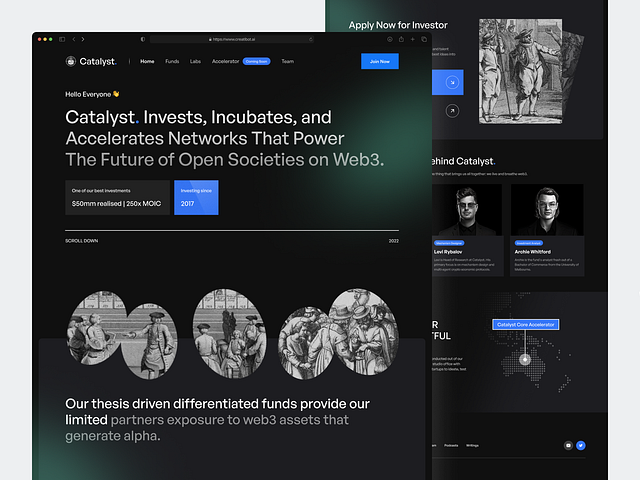Open the YouTube icon in footer
This screenshot has width=640, height=480.
pyautogui.click(x=568, y=445)
